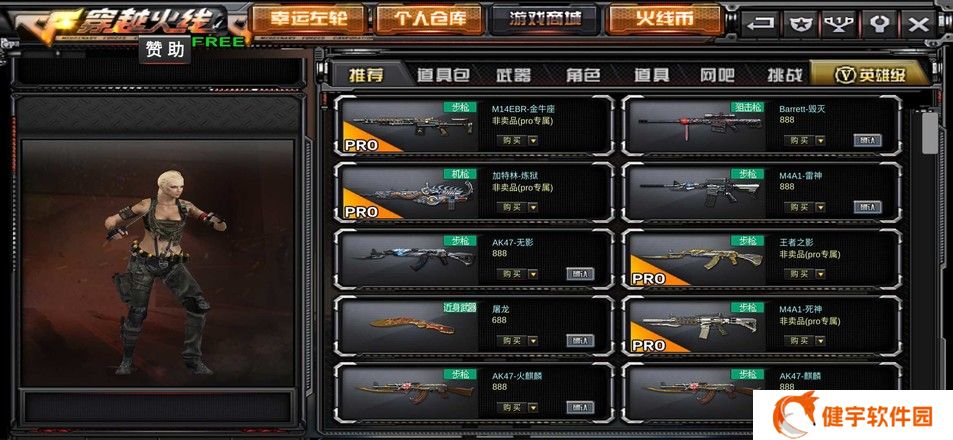Select the 屠龙 melee weapon image

point(411,325)
